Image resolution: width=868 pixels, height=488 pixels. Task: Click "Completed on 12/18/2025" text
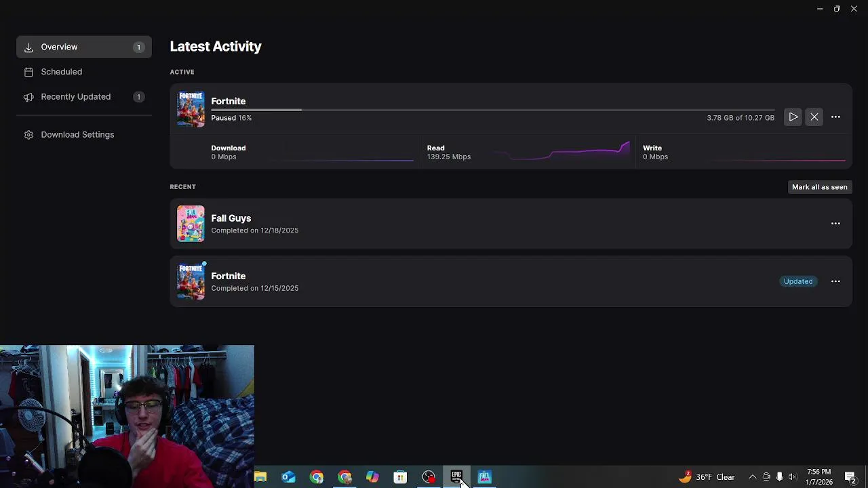pos(254,230)
